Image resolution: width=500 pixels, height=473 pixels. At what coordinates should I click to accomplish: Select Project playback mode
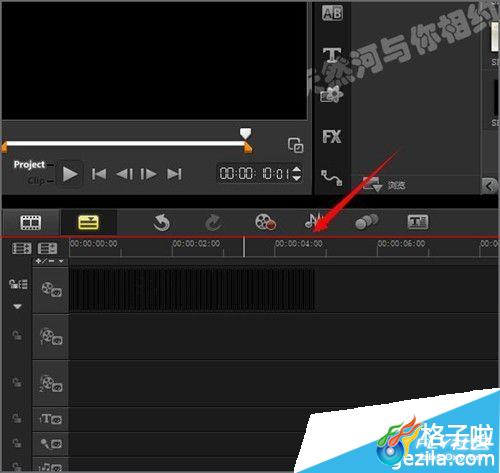[29, 165]
